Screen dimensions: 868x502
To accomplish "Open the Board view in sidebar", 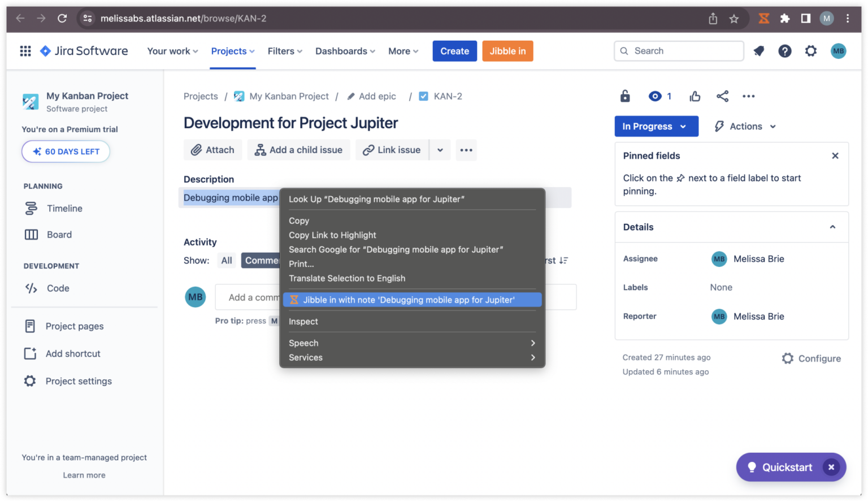I will pyautogui.click(x=58, y=235).
